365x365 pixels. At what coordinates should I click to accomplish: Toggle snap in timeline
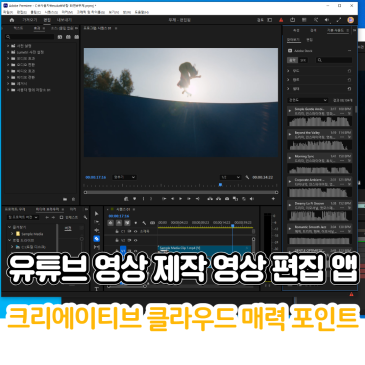click(x=119, y=223)
